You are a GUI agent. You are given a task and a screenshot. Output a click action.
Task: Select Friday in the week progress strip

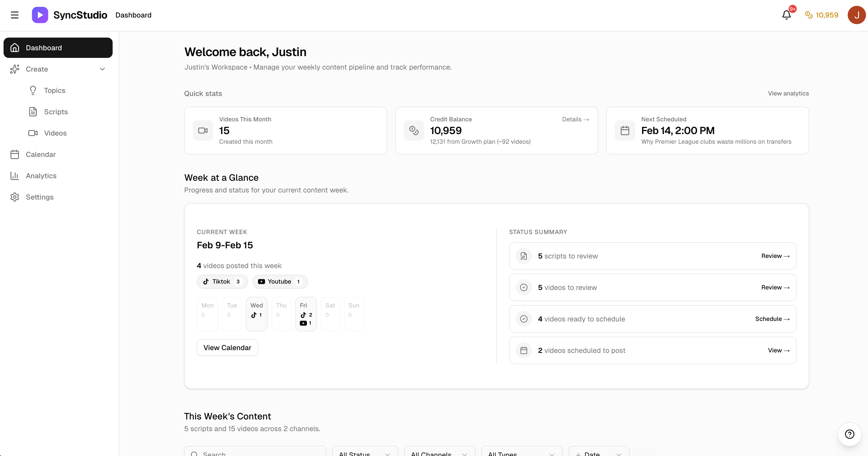pos(306,314)
